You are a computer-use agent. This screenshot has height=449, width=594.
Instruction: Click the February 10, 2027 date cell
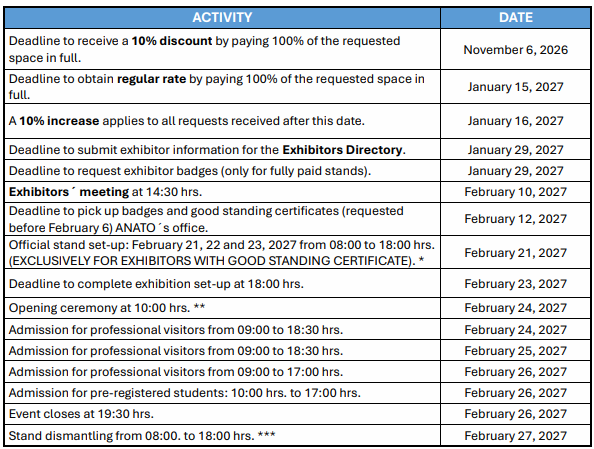coord(516,192)
